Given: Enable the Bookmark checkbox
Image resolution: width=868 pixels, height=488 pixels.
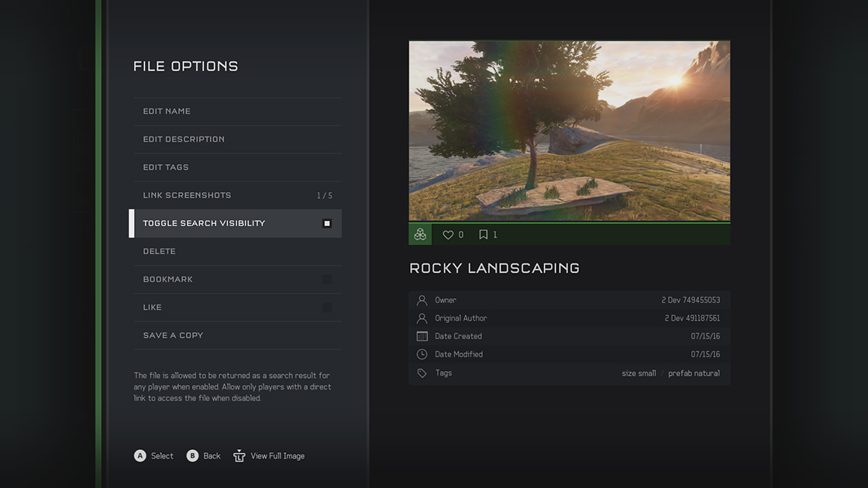Looking at the screenshot, I should (x=326, y=280).
